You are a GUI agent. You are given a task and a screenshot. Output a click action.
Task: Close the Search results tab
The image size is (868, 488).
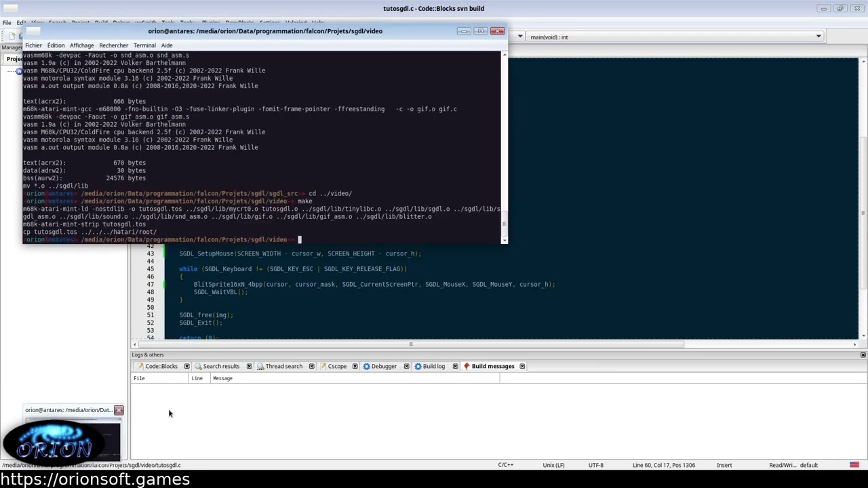pos(249,366)
